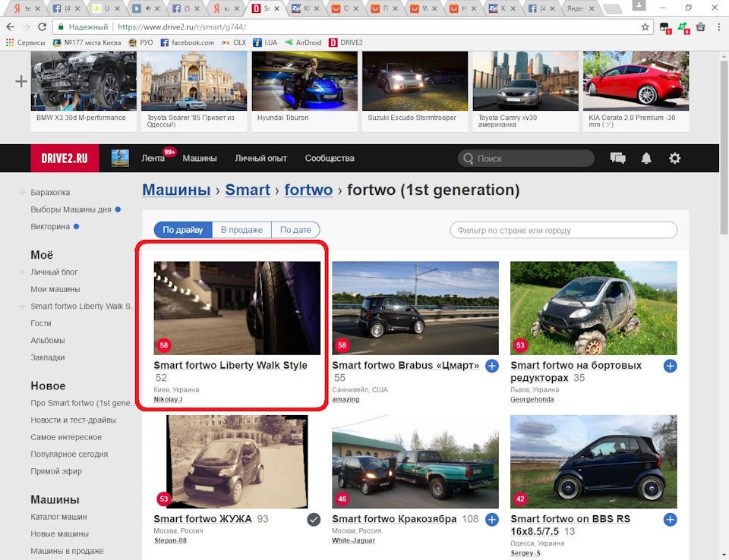Open №177 міста Києва bookmark
Viewport: 729px width, 560px height.
(87, 42)
